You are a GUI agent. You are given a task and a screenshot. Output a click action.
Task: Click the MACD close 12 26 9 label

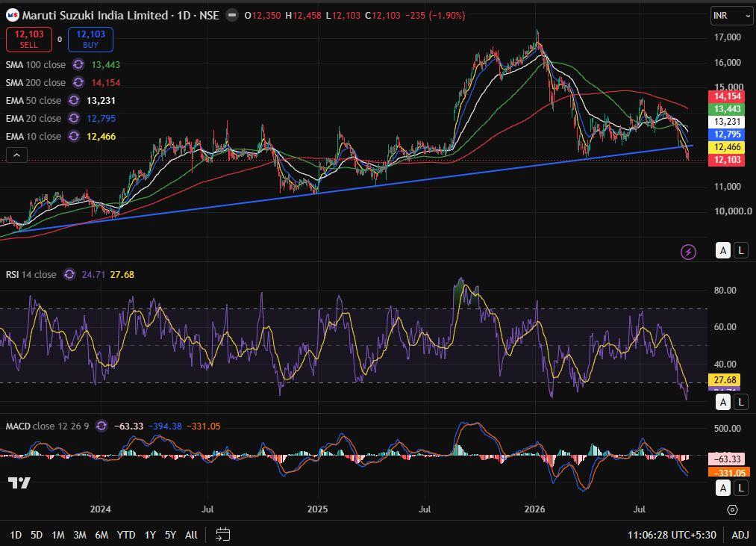pyautogui.click(x=47, y=426)
